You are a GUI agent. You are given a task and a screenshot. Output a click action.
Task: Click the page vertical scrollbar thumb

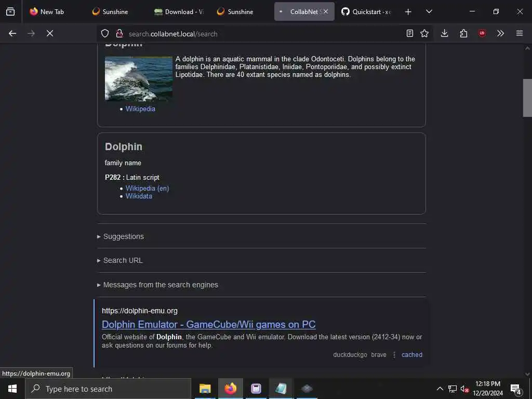pos(527,98)
